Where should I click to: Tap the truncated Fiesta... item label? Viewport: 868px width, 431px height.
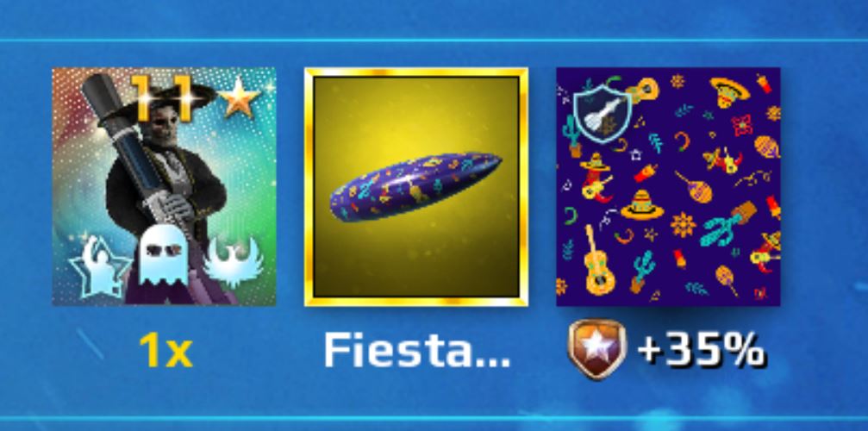click(416, 350)
